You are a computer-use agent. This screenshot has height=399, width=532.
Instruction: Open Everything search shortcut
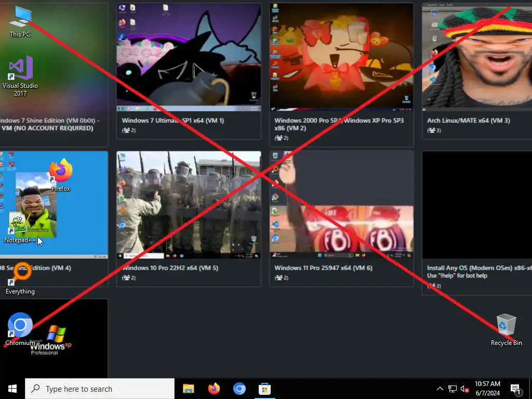tap(20, 278)
